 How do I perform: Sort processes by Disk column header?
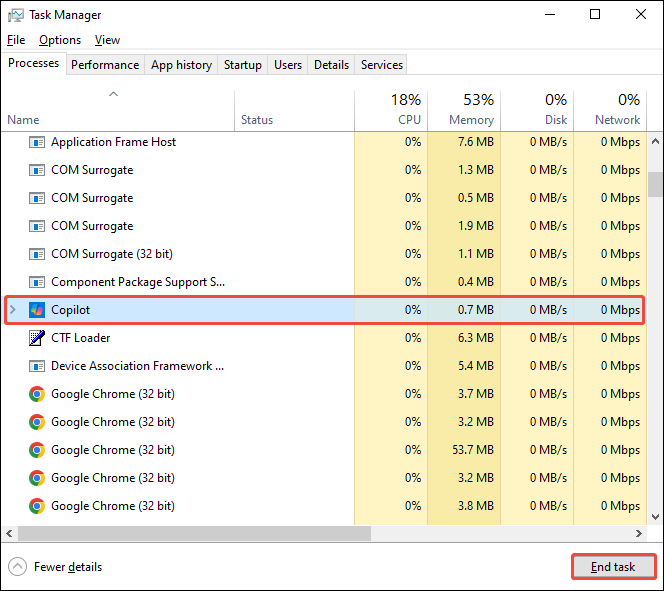coord(537,110)
